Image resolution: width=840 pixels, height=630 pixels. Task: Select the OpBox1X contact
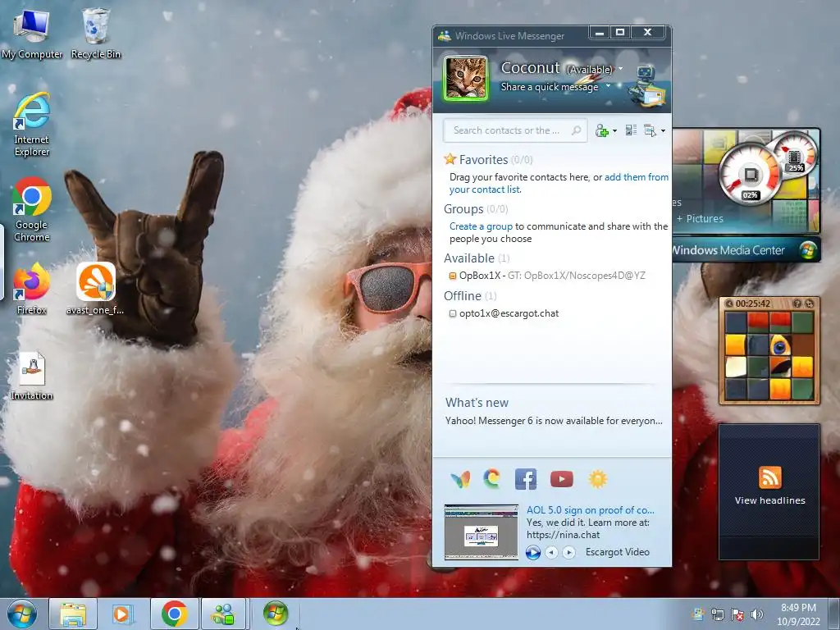coord(547,276)
